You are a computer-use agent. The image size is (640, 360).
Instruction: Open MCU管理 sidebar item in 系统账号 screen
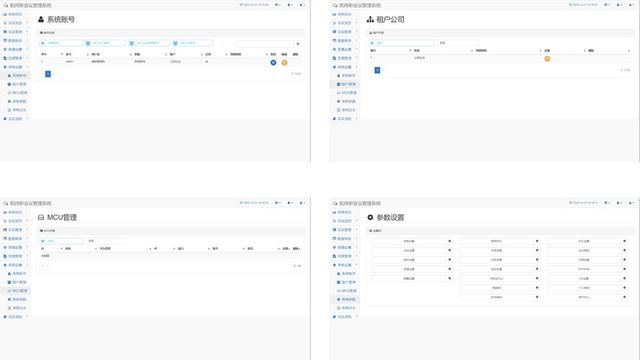click(x=17, y=93)
